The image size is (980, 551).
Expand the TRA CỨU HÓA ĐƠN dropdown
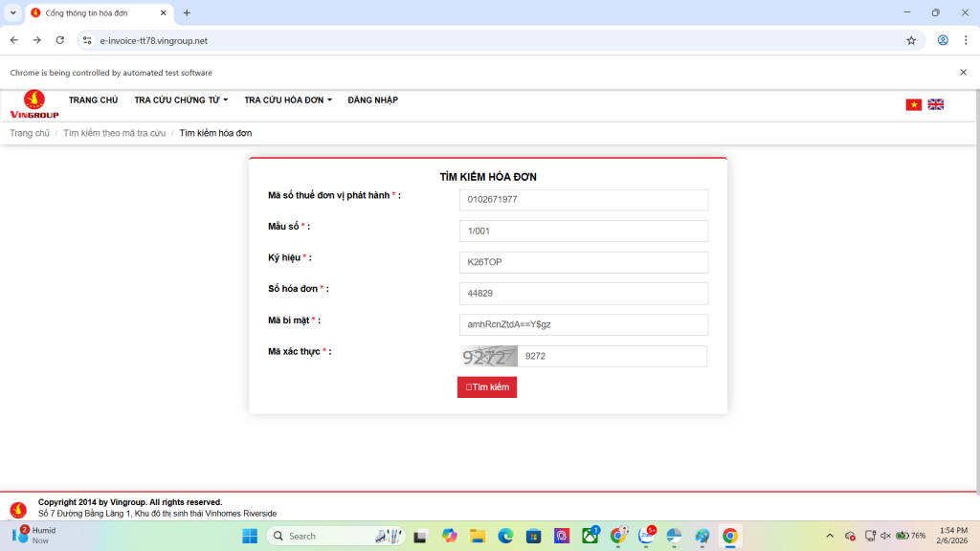(288, 99)
